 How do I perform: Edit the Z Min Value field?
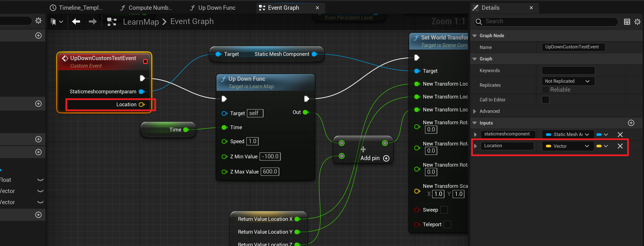coord(270,157)
